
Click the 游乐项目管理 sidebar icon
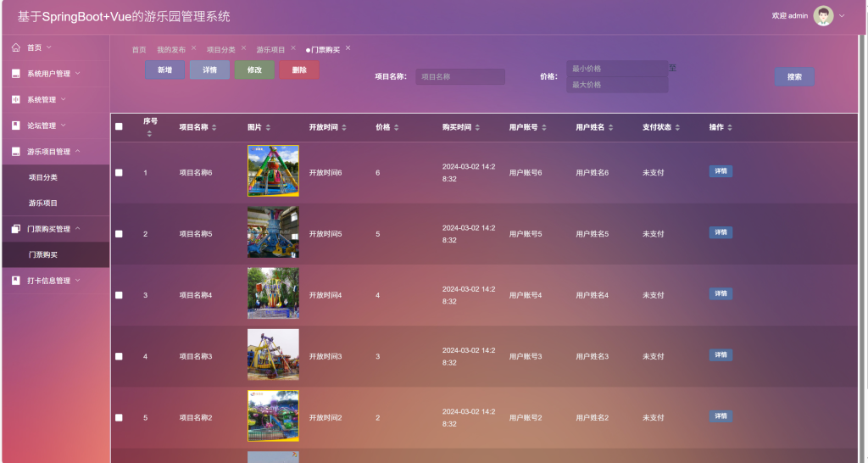coord(16,152)
